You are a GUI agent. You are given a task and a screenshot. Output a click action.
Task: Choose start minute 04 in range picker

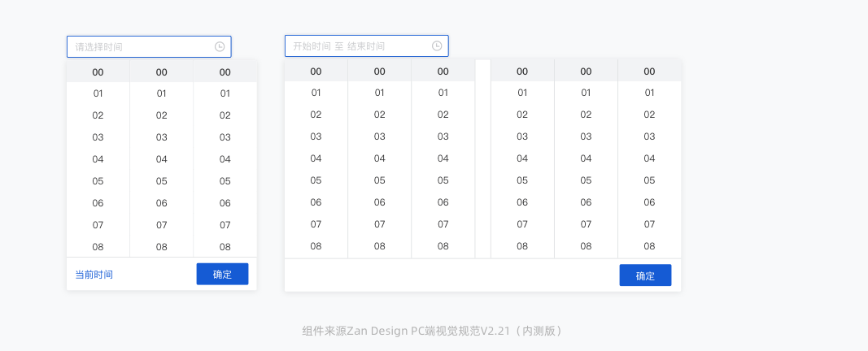(380, 158)
